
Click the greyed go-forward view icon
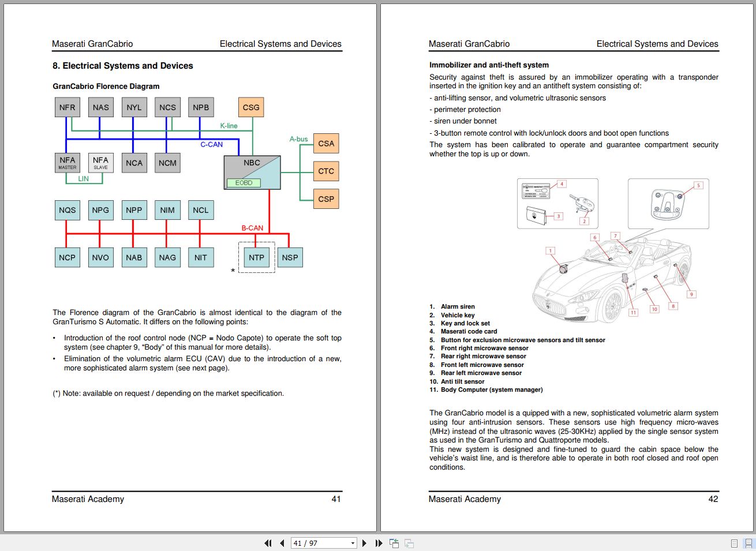click(409, 543)
